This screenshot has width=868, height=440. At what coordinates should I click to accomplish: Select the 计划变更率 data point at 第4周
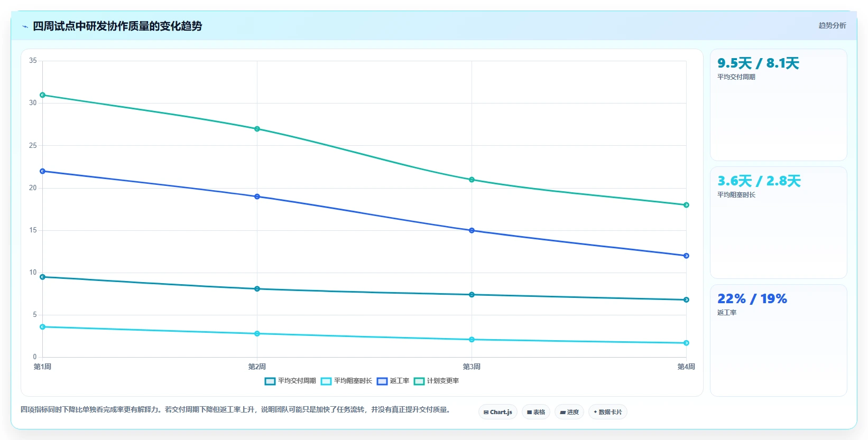coord(686,205)
